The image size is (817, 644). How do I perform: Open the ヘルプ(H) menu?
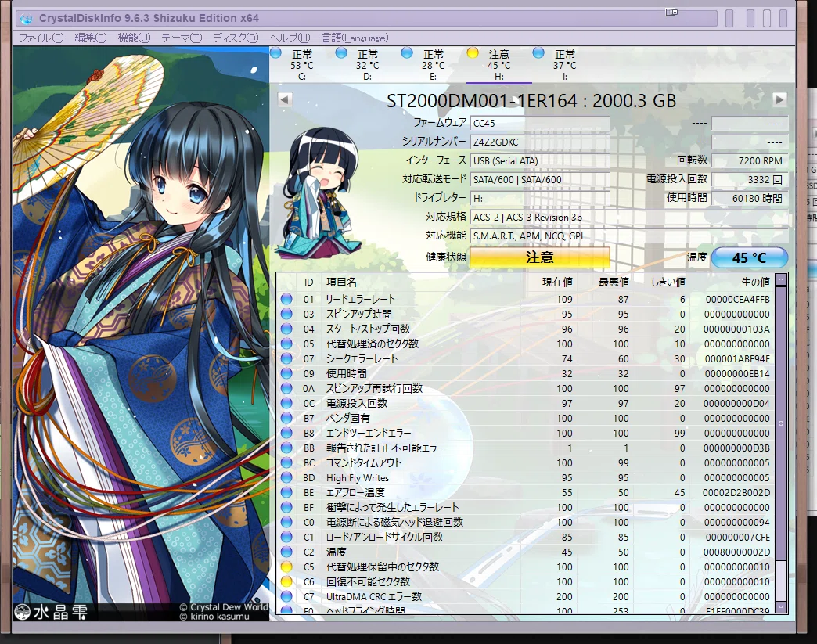pos(290,38)
